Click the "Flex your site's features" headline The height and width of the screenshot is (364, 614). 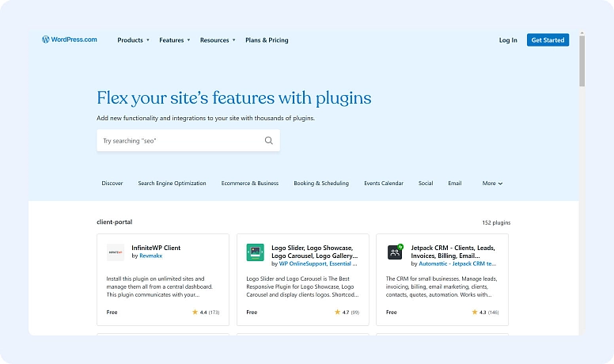point(233,97)
